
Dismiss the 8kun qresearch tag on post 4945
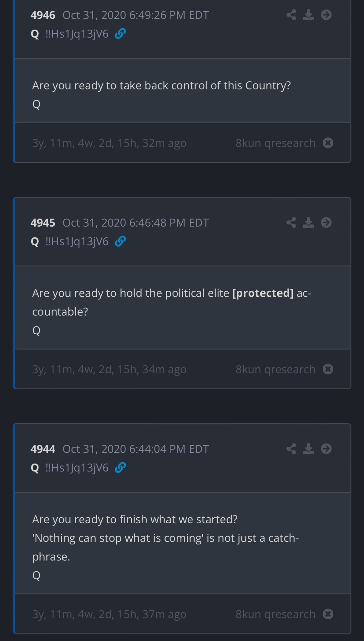click(328, 369)
